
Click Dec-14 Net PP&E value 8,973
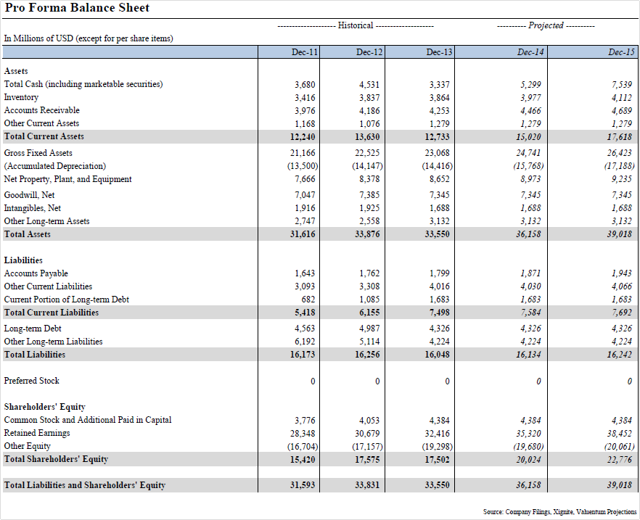click(x=531, y=179)
